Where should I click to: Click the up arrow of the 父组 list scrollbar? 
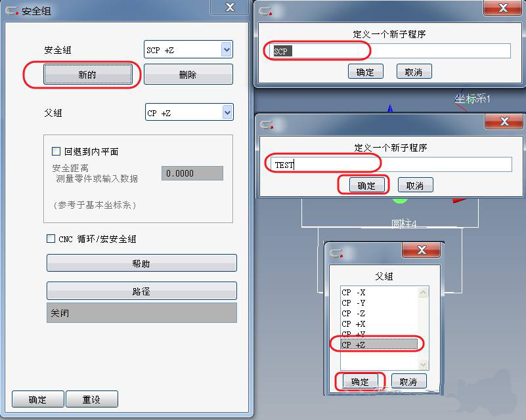[x=424, y=292]
